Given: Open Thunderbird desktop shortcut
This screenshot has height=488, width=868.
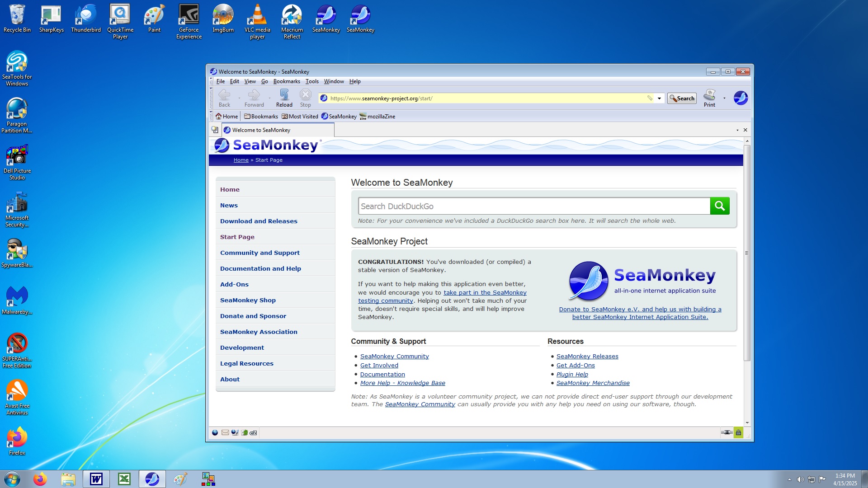Looking at the screenshot, I should 86,19.
